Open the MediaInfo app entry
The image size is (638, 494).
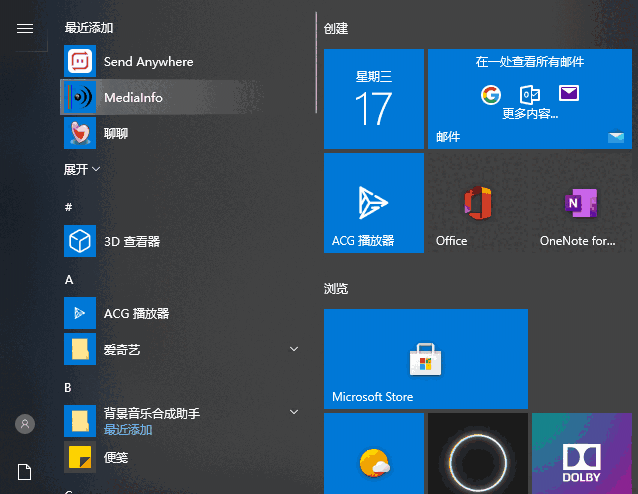click(x=179, y=97)
